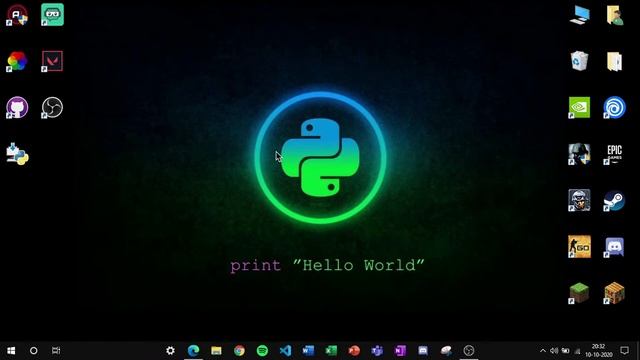Open Cortana search circle on taskbar

[34, 351]
